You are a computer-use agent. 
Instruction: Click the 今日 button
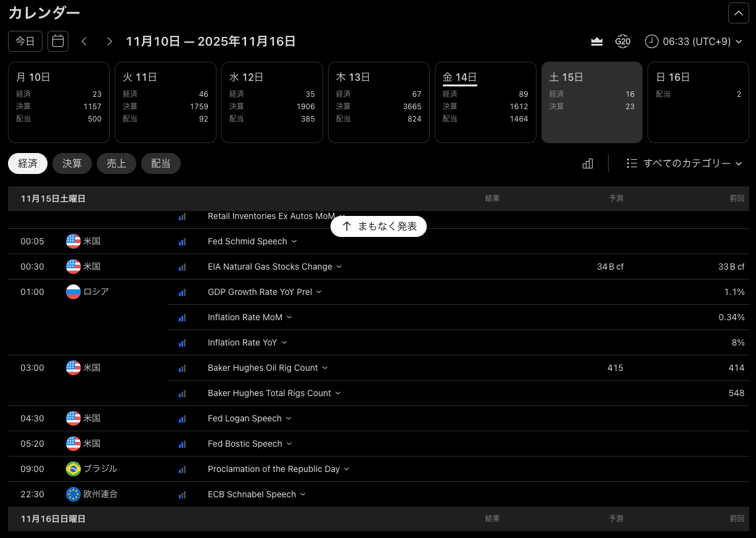click(25, 41)
